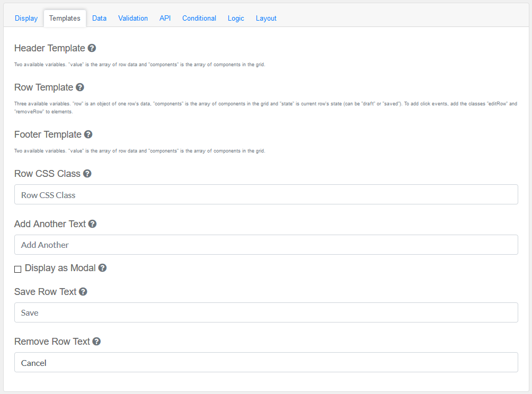Switch to the Display tab
Screen dimensions: 532x394
(26, 18)
